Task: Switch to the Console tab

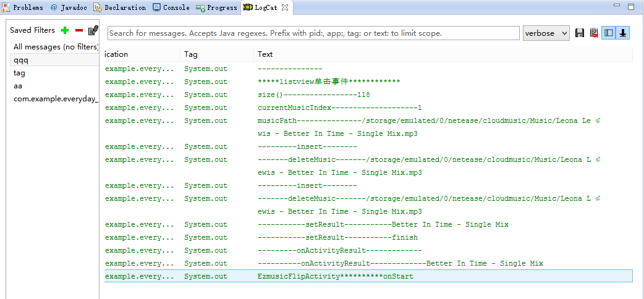Action: coord(171,7)
